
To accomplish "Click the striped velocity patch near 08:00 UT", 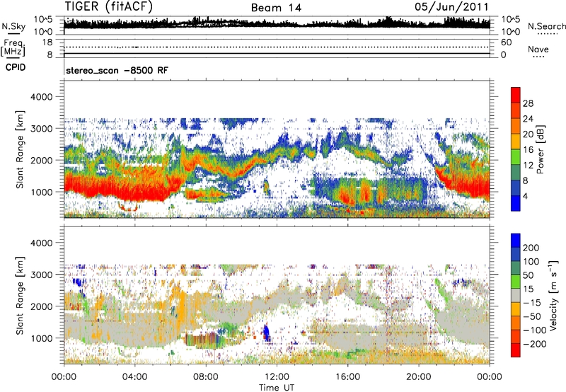I will point(202,340).
